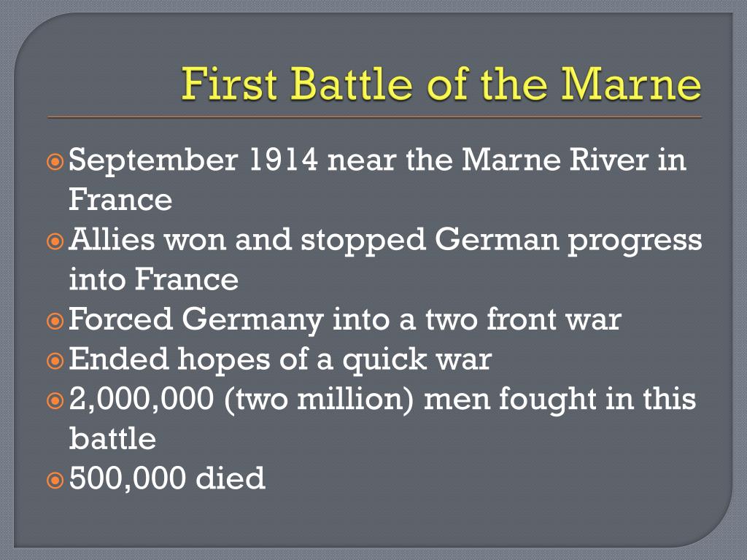Click the orange divider line under the title
The height and width of the screenshot is (560, 747).
click(x=374, y=117)
